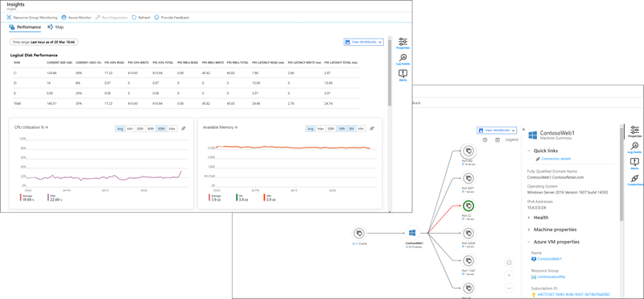Viewport: 644px width, 299px height.
Task: Open Alerts icon in Performance sidebar
Action: [403, 75]
